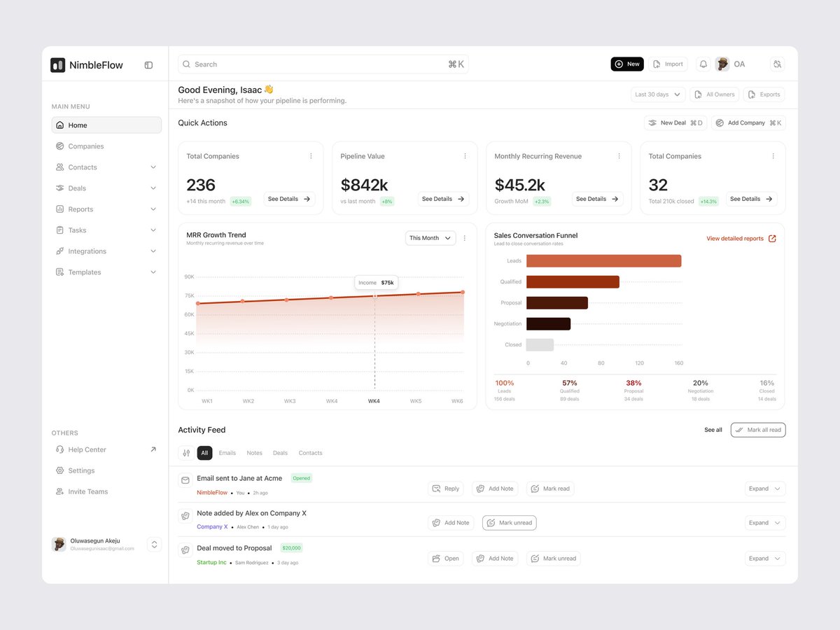Click the Tasks clipboard icon in sidebar
840x630 pixels.
pyautogui.click(x=60, y=230)
